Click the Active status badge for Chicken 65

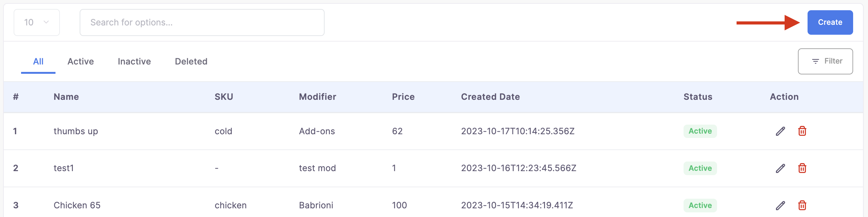[700, 205]
